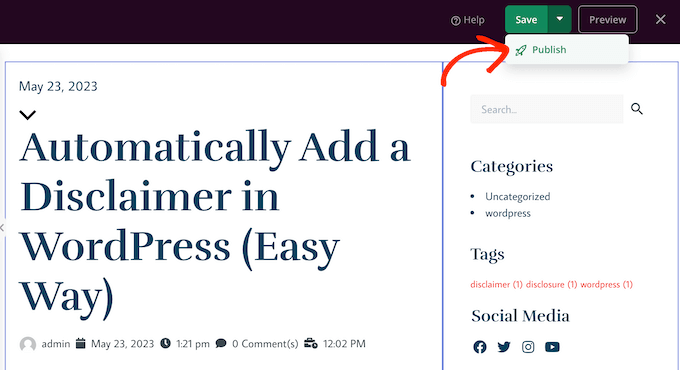Viewport: 680px width, 370px height.
Task: Click the May 23, 2023 meta date
Action: [122, 344]
